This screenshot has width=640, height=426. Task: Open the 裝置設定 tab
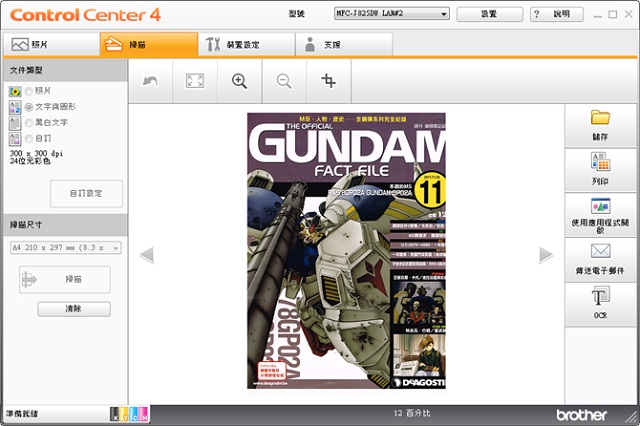[x=247, y=44]
